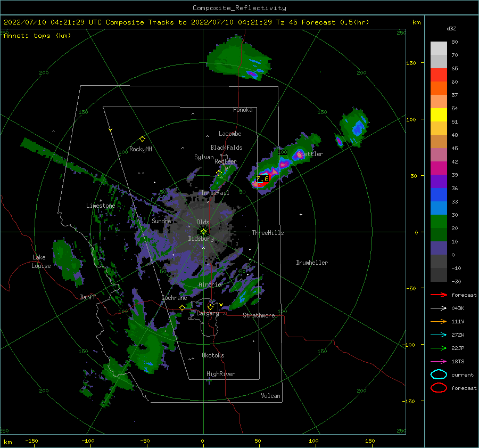Click the magenta swatch in dBZ scale

(439, 168)
